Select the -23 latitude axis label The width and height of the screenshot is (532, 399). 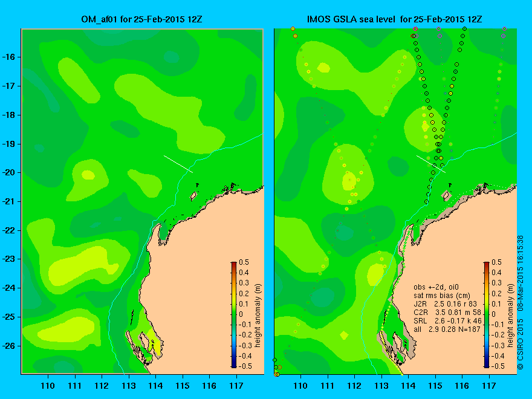click(x=10, y=259)
